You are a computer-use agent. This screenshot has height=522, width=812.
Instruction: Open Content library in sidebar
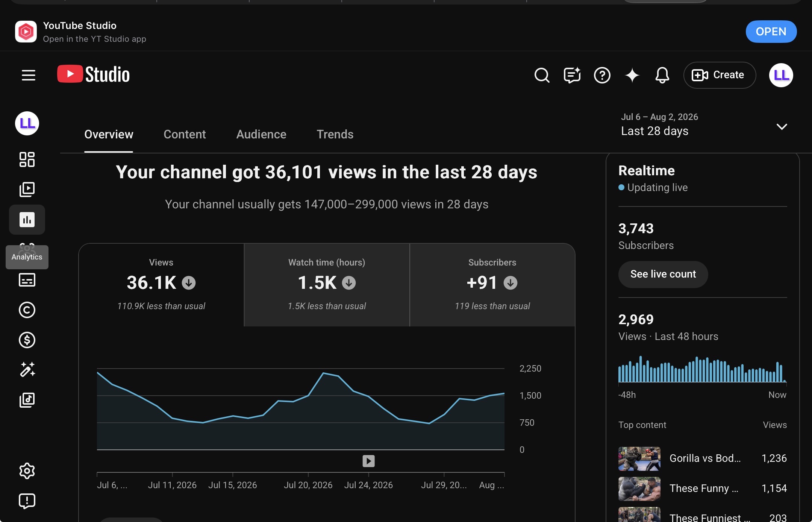[27, 190]
